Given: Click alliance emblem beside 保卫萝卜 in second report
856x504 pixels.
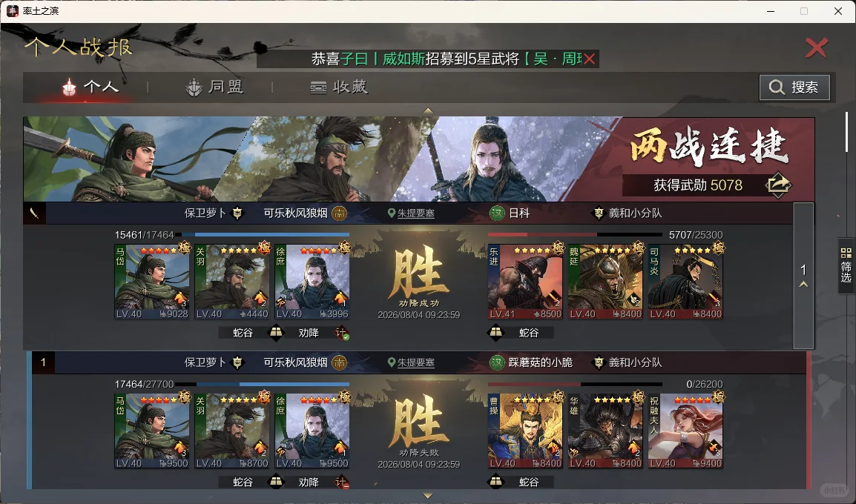Looking at the screenshot, I should point(237,362).
